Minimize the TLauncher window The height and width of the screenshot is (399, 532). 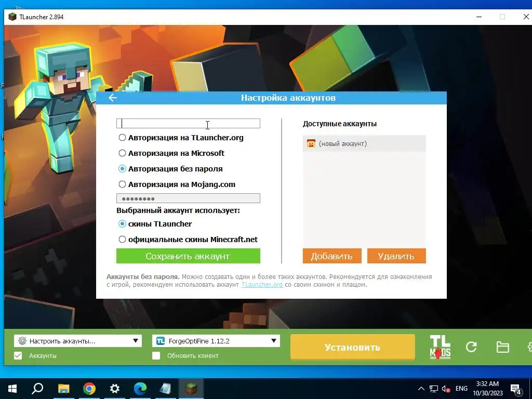(x=479, y=17)
